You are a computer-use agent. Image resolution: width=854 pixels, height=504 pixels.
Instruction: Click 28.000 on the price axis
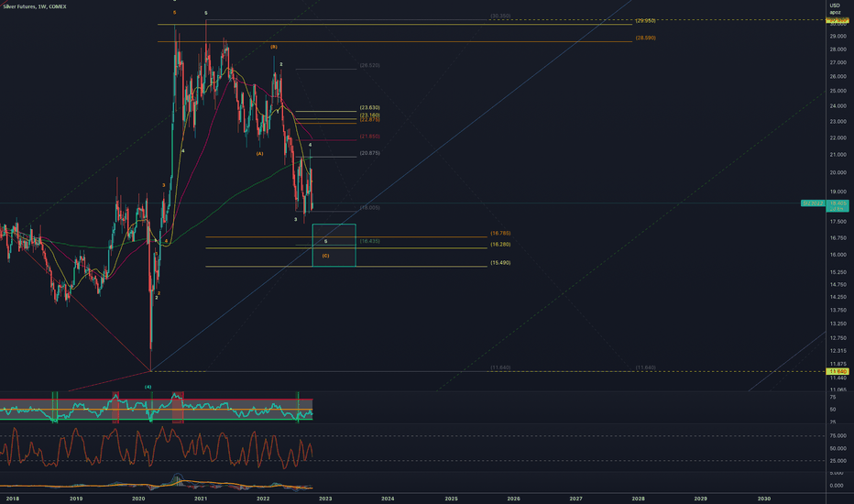point(838,49)
